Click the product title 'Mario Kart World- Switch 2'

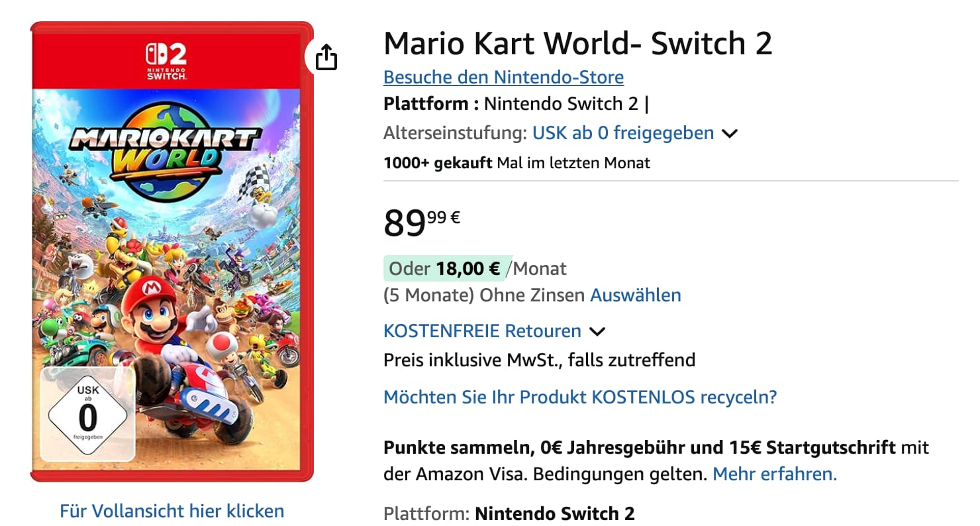coord(577,44)
